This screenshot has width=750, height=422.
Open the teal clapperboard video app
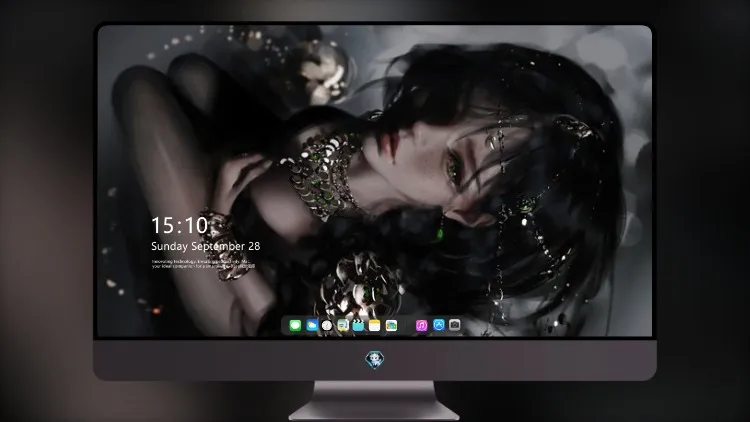tap(358, 325)
